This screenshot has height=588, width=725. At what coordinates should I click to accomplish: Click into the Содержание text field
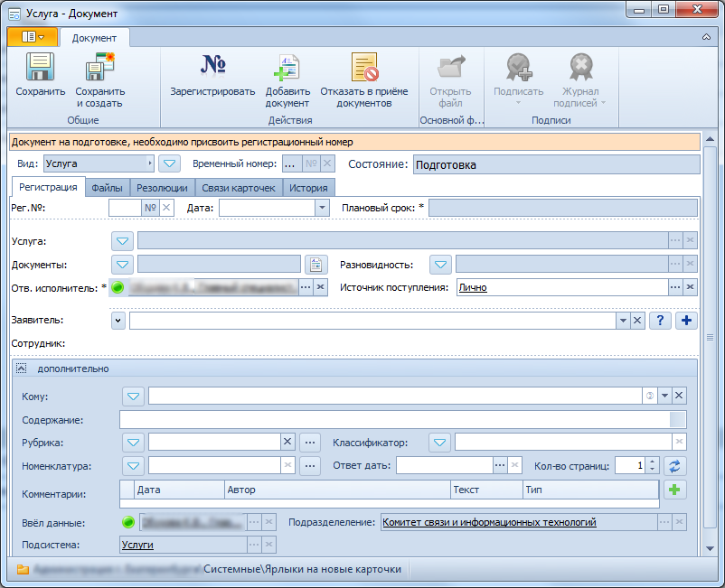pos(402,420)
